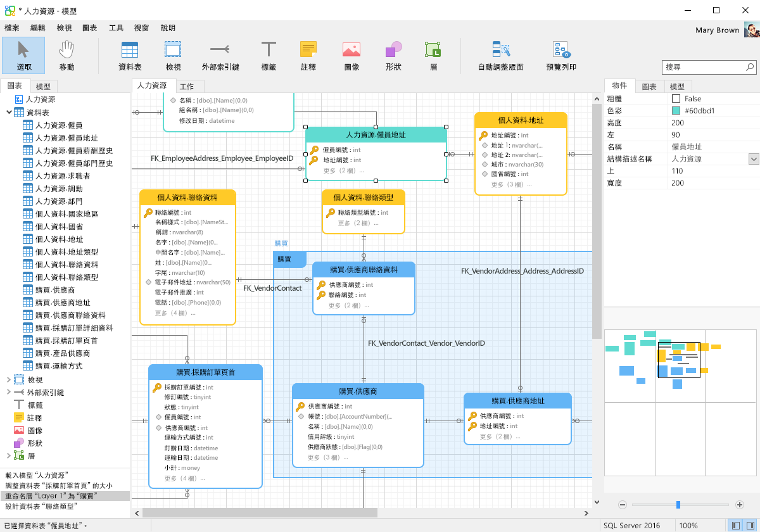Image resolution: width=760 pixels, height=532 pixels.
Task: Activate the 選取 pointer tool
Action: [23, 55]
